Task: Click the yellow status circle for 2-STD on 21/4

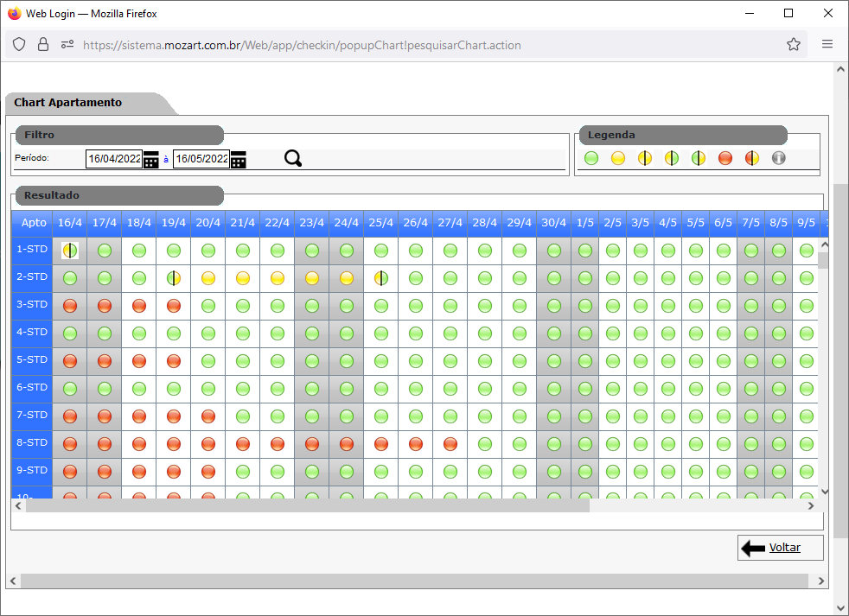Action: (242, 277)
